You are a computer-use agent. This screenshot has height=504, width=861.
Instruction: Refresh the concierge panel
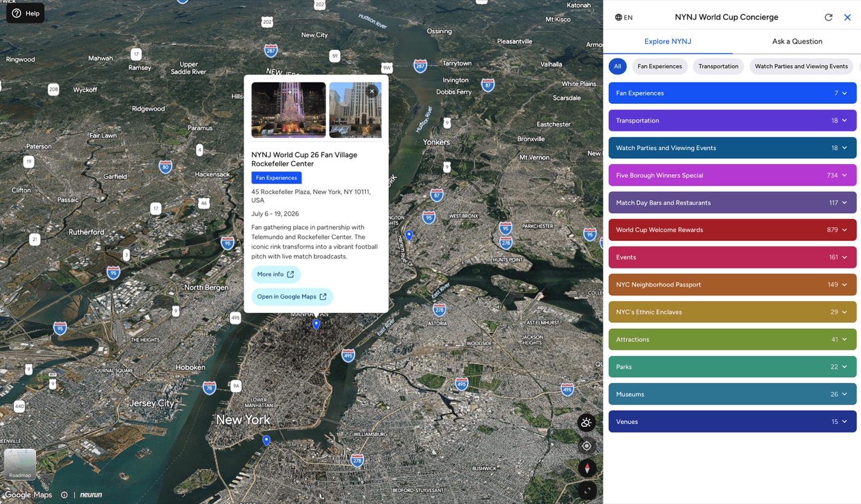tap(828, 17)
